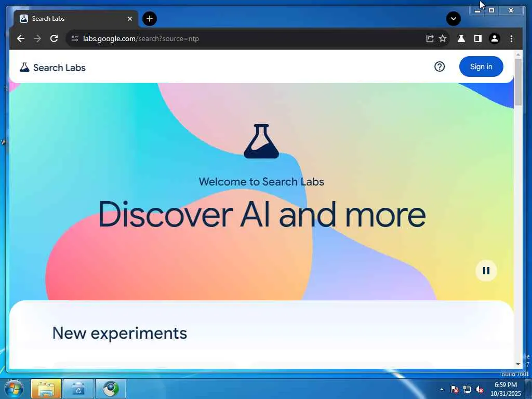Open the Action Center flag icon

455,389
